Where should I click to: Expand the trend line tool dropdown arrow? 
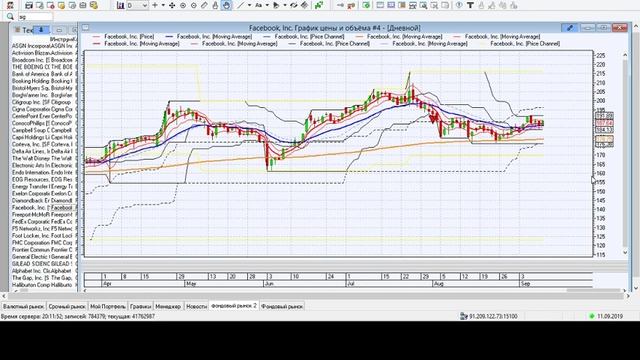249,5
